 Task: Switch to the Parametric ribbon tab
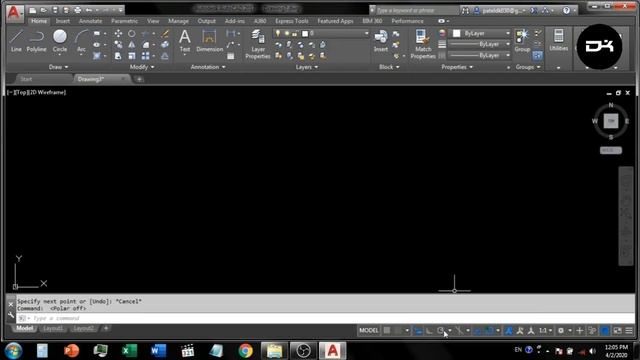pos(124,21)
